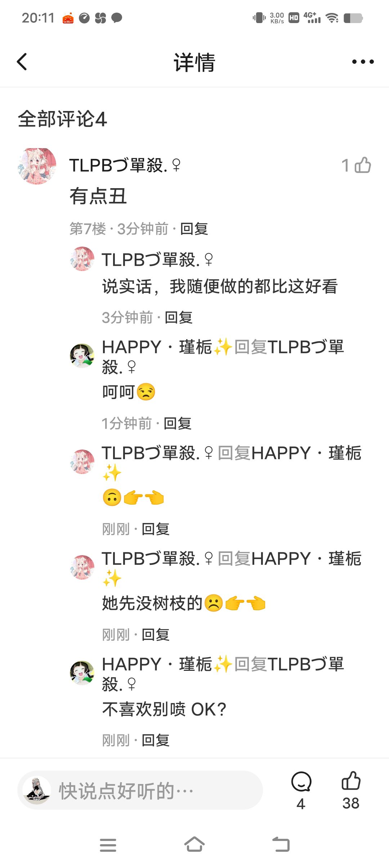Go back using the top-left arrow
389x868 pixels.
point(22,62)
